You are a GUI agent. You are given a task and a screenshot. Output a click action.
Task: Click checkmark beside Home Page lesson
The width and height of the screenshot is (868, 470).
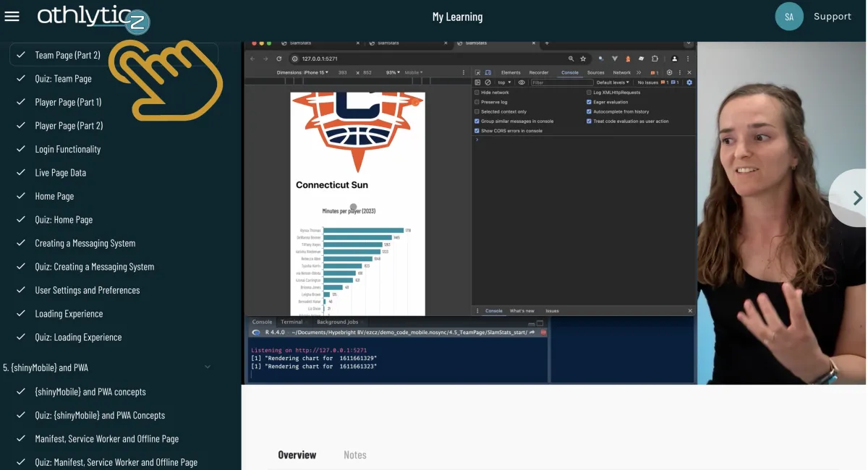pyautogui.click(x=21, y=196)
